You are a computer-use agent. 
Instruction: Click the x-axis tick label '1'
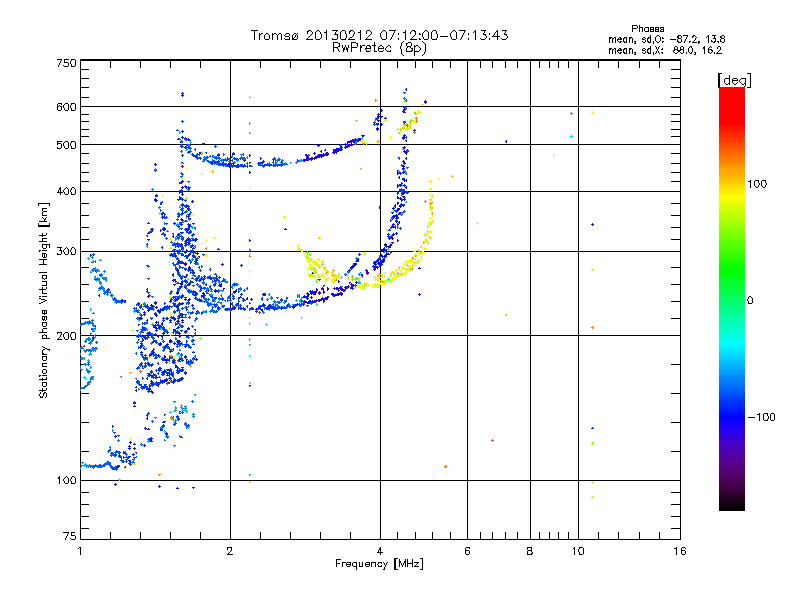pyautogui.click(x=80, y=551)
